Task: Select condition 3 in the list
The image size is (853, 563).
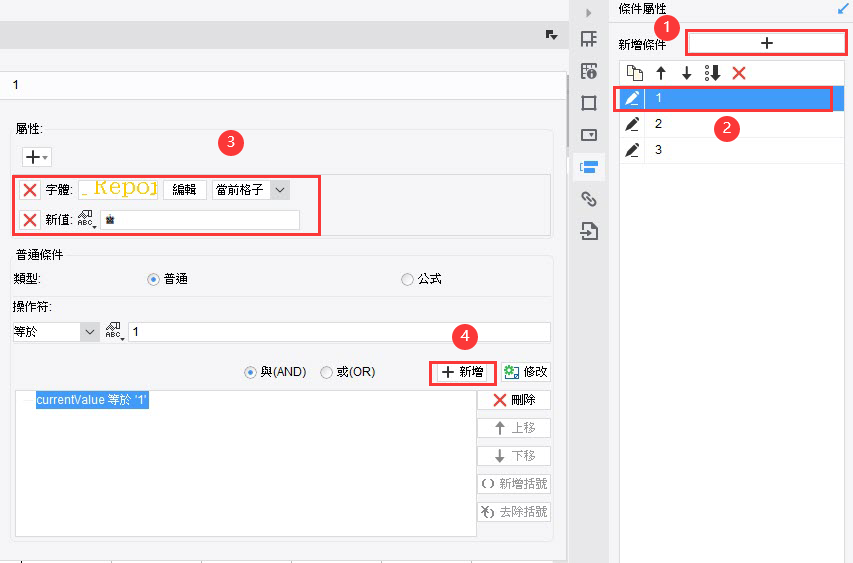Action: point(732,150)
